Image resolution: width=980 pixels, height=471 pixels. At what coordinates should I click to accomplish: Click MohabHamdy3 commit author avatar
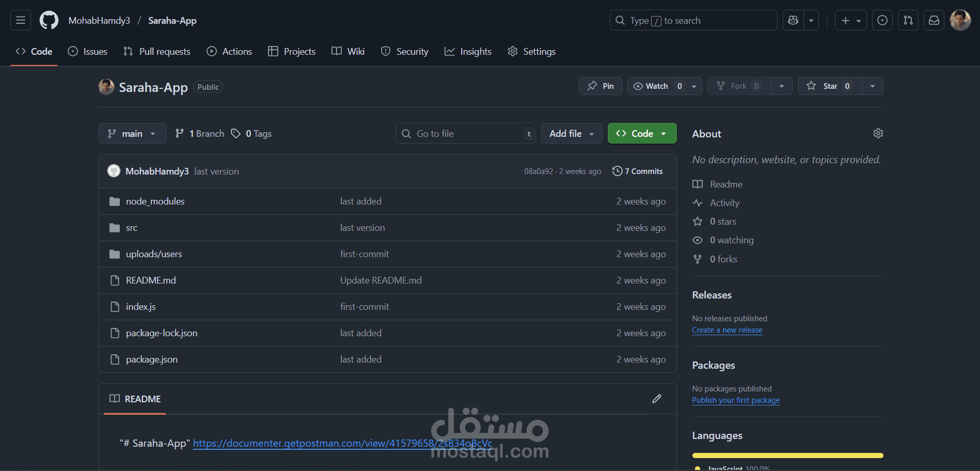[114, 171]
